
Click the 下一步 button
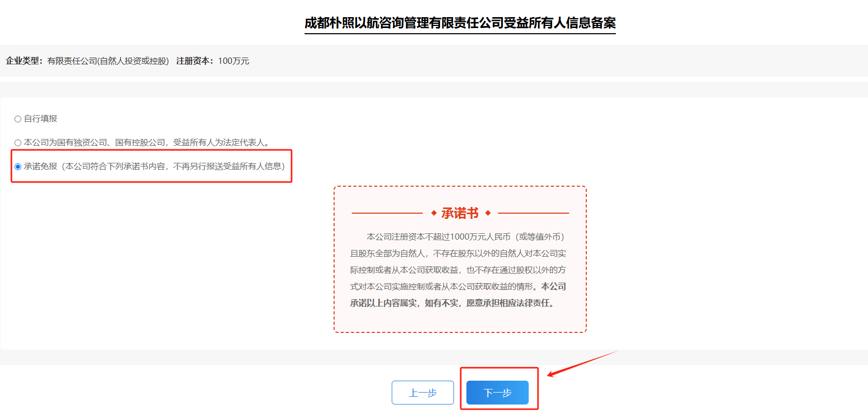(497, 393)
